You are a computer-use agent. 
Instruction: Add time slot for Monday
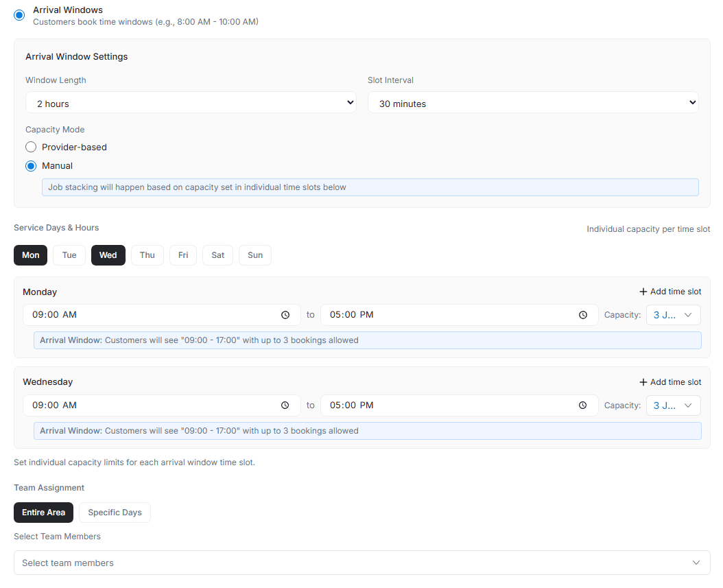tap(670, 292)
